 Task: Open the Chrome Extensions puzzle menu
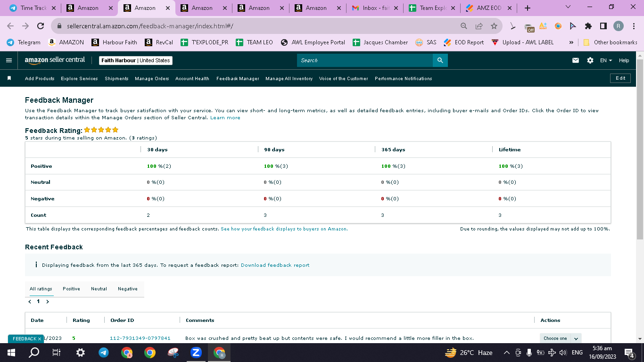[588, 26]
